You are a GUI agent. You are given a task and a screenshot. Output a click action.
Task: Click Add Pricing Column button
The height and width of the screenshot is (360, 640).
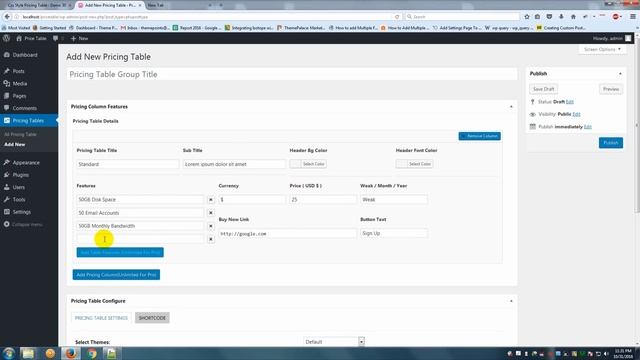[x=116, y=275]
